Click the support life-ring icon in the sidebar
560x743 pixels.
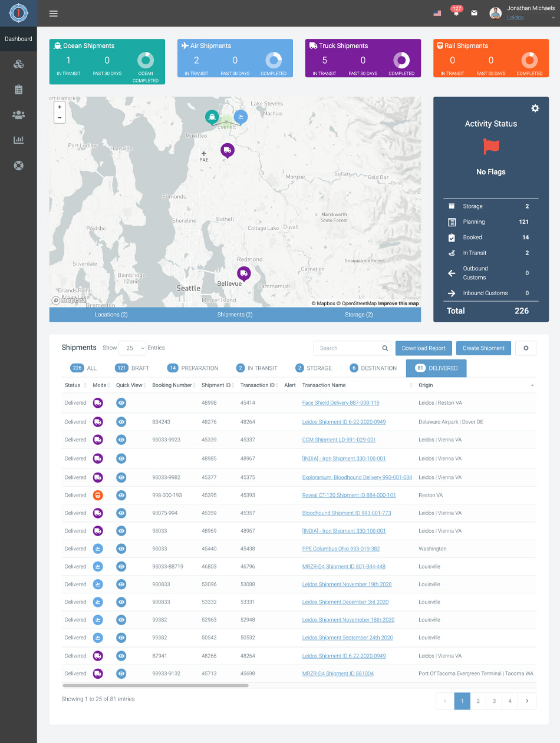(18, 166)
